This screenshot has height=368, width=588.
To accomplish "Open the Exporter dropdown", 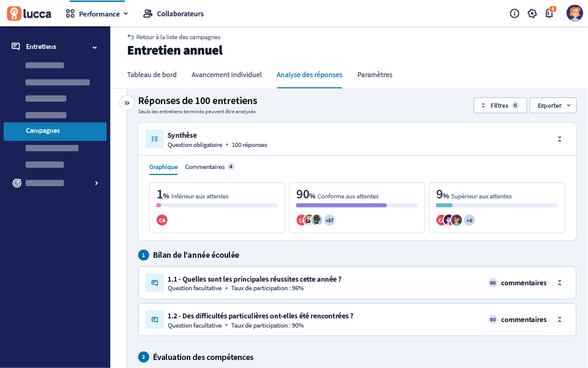I will point(553,105).
